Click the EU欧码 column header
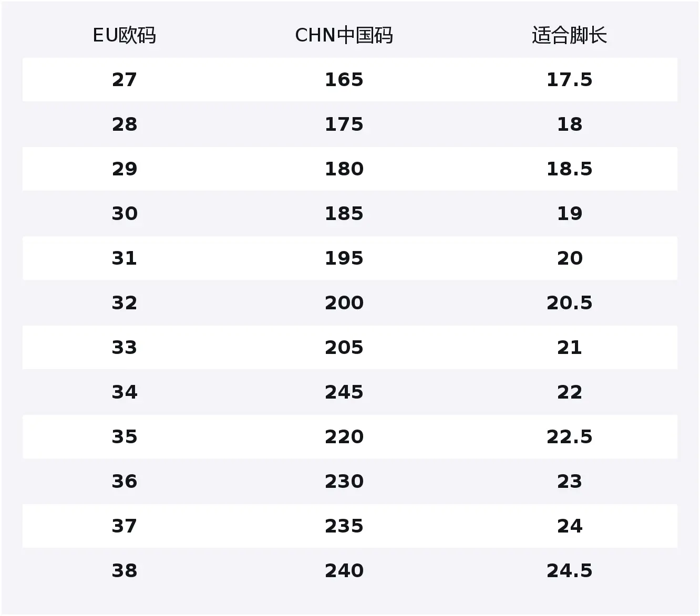 [x=125, y=36]
